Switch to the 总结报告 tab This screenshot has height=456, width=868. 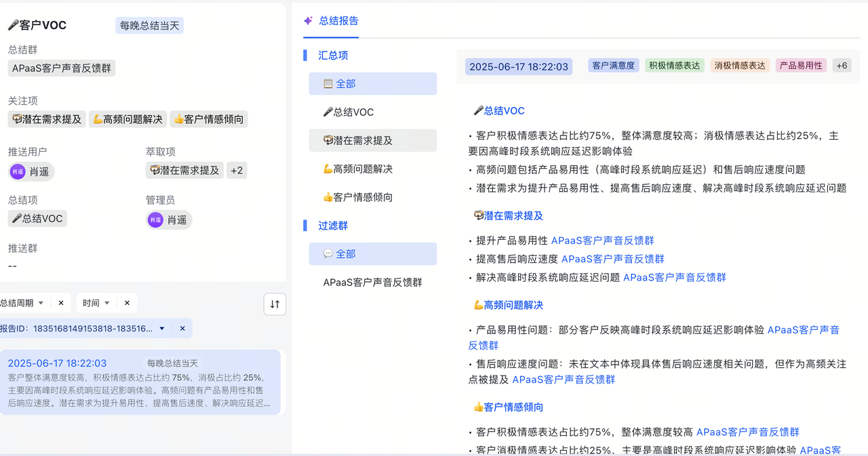pyautogui.click(x=338, y=21)
